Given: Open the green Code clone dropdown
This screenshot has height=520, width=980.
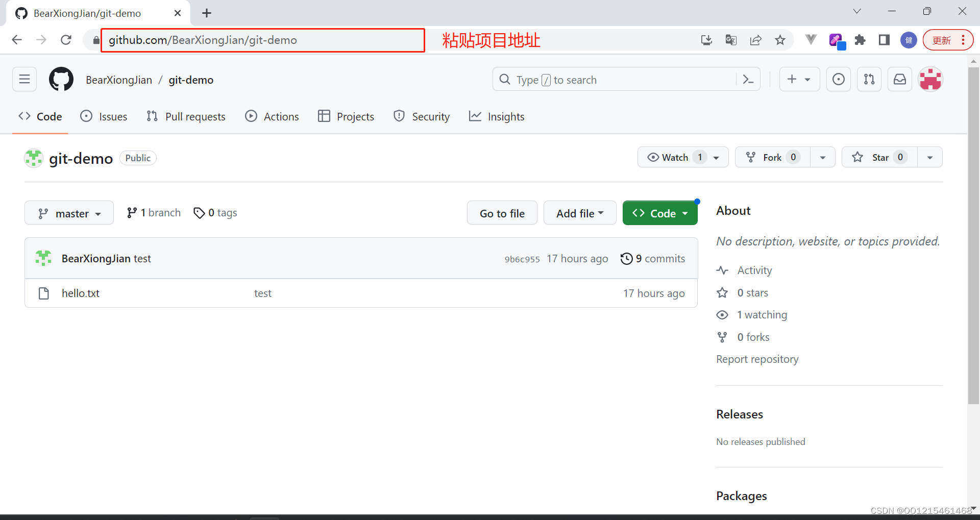Looking at the screenshot, I should 660,213.
